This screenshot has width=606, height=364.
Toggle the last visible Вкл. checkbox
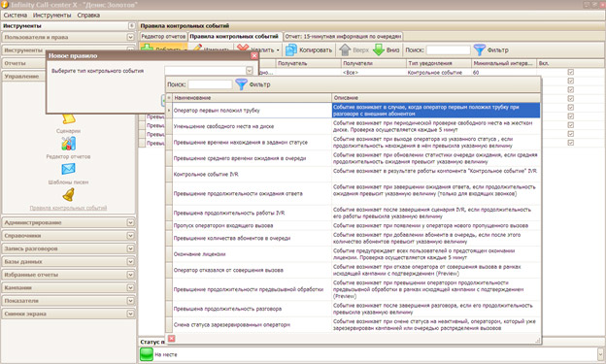[571, 143]
